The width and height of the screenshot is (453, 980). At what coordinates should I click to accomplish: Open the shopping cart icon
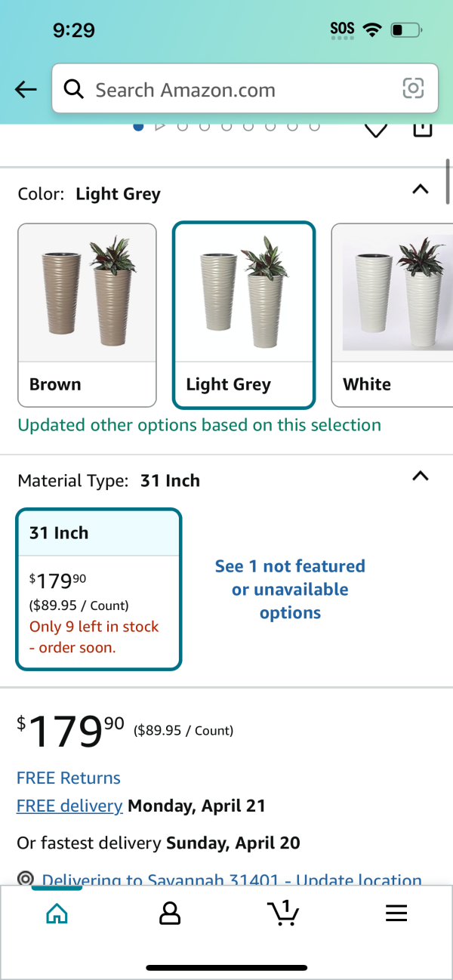[x=283, y=913]
